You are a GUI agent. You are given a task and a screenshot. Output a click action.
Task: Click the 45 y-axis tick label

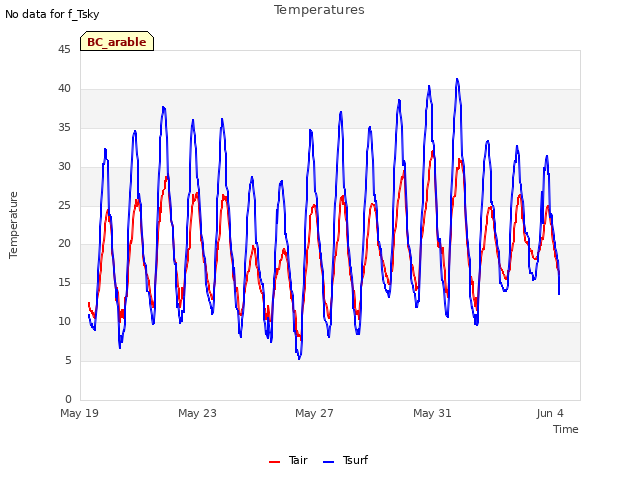tap(64, 49)
